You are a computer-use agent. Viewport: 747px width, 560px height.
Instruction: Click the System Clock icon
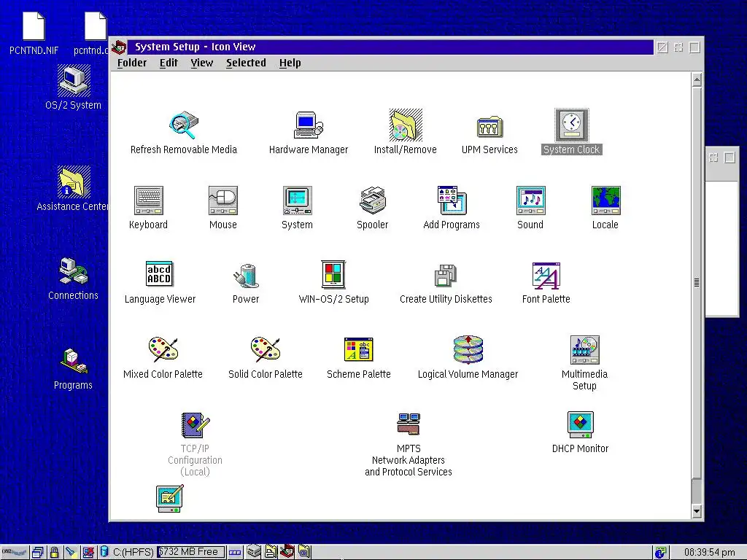(572, 125)
